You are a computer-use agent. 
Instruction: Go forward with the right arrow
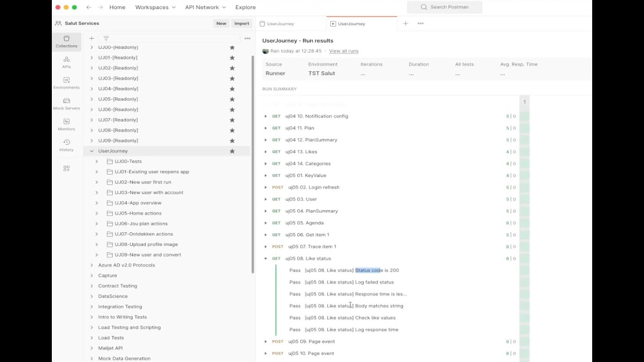pyautogui.click(x=101, y=7)
